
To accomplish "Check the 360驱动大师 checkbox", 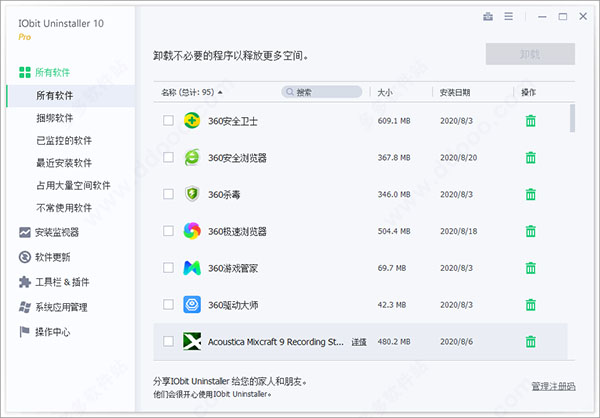I will [168, 304].
